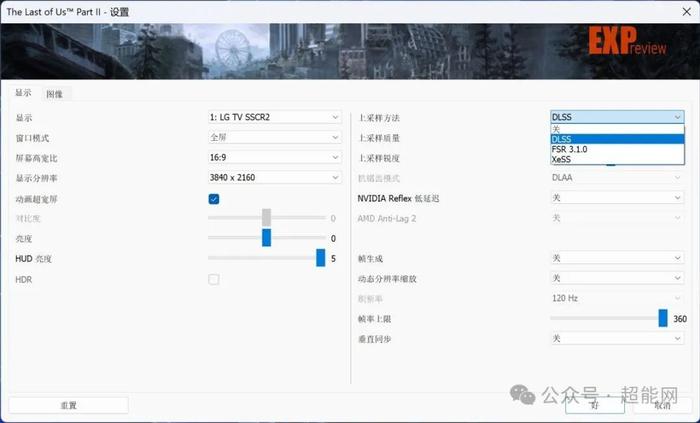Close the settings window with X
700x423 pixels.
tap(687, 12)
